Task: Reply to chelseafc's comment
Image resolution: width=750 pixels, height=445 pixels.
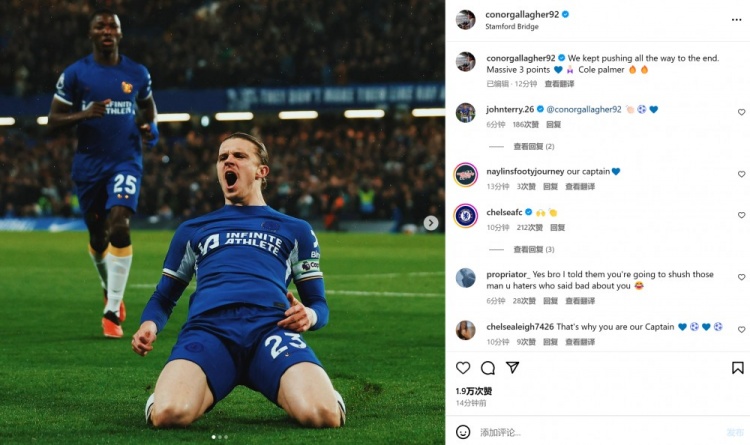Action: coord(552,227)
